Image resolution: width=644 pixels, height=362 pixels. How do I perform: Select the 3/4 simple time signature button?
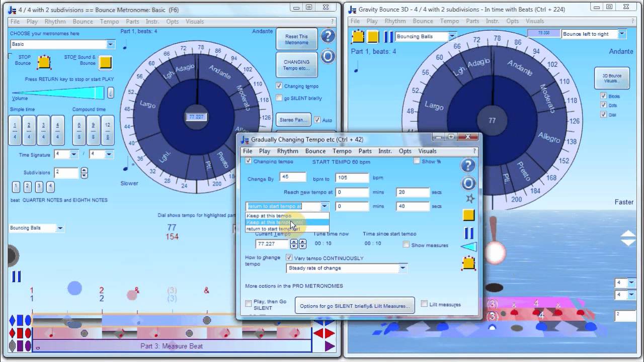(x=44, y=130)
